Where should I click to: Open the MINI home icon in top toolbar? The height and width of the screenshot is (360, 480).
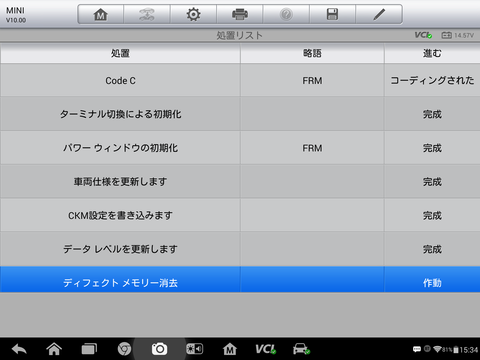[x=101, y=14]
